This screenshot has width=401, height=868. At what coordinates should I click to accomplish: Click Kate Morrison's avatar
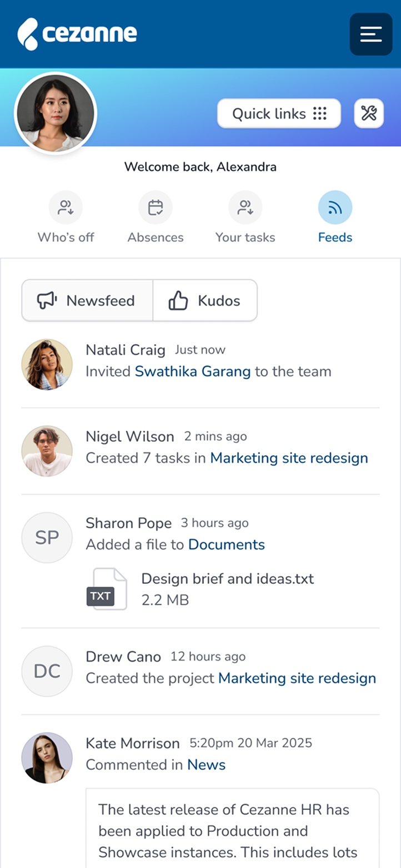tap(47, 758)
